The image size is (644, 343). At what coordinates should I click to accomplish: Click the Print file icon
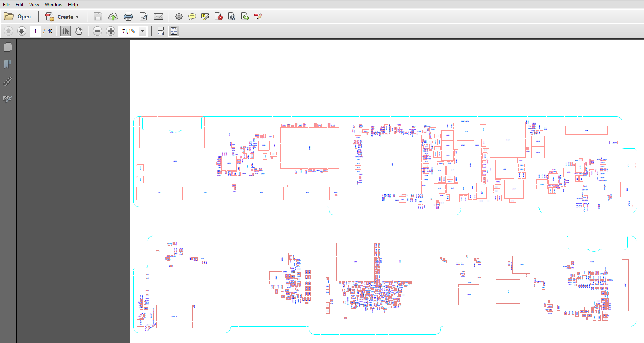pyautogui.click(x=128, y=16)
